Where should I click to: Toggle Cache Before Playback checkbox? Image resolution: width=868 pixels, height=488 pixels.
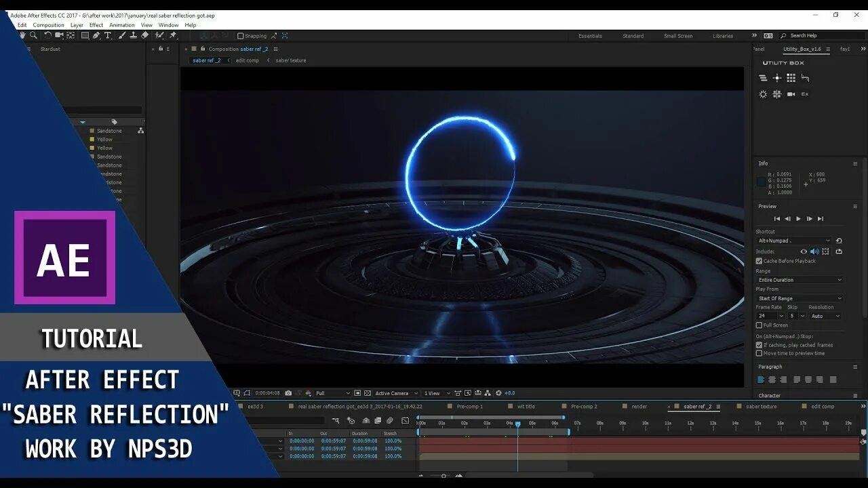coord(759,261)
